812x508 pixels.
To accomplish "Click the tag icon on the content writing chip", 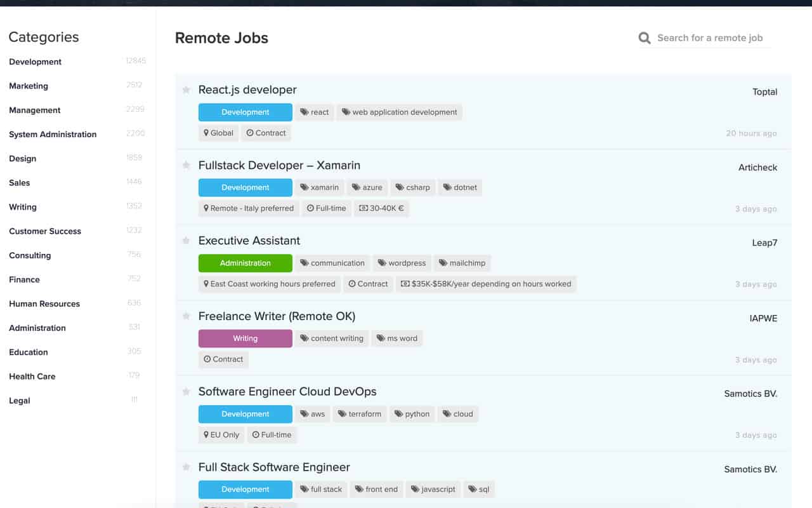I will pos(304,338).
